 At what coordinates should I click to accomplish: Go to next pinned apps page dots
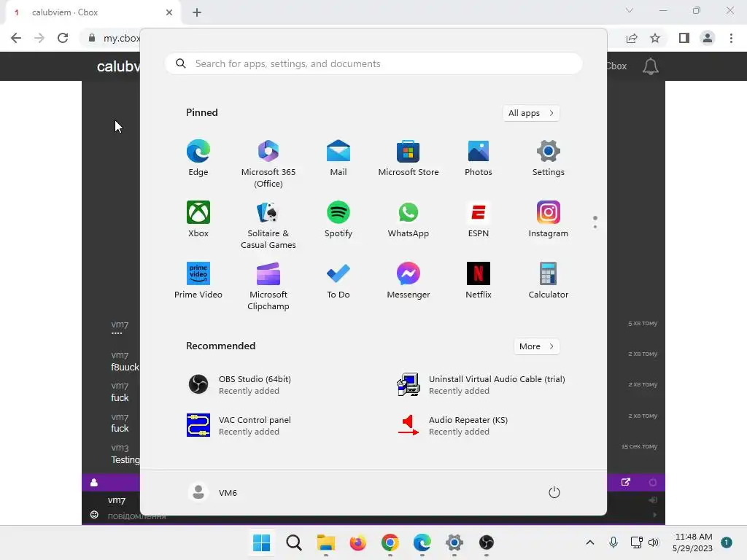coord(595,222)
